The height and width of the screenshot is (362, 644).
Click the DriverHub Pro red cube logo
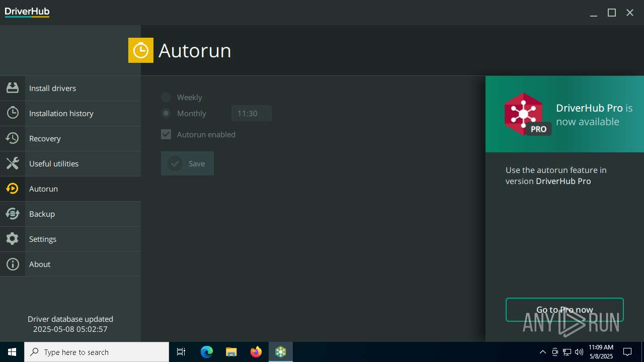pos(524,114)
